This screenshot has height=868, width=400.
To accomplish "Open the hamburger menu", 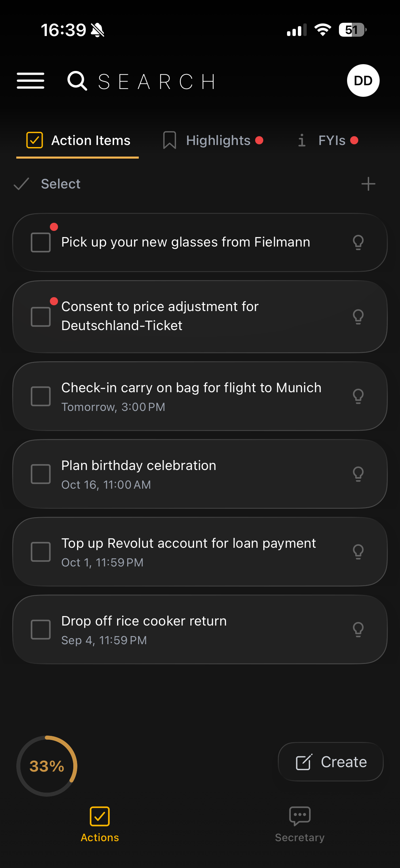I will pyautogui.click(x=31, y=81).
